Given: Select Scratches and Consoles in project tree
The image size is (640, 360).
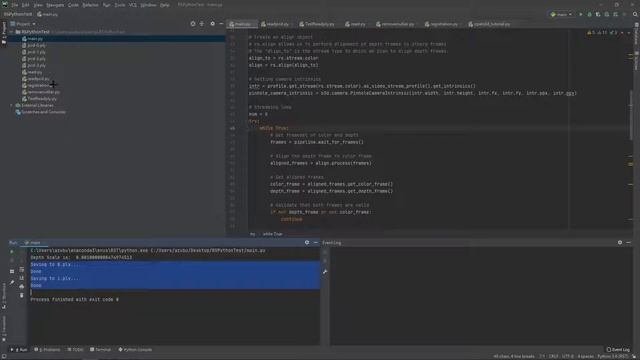Looking at the screenshot, I should click(x=41, y=112).
